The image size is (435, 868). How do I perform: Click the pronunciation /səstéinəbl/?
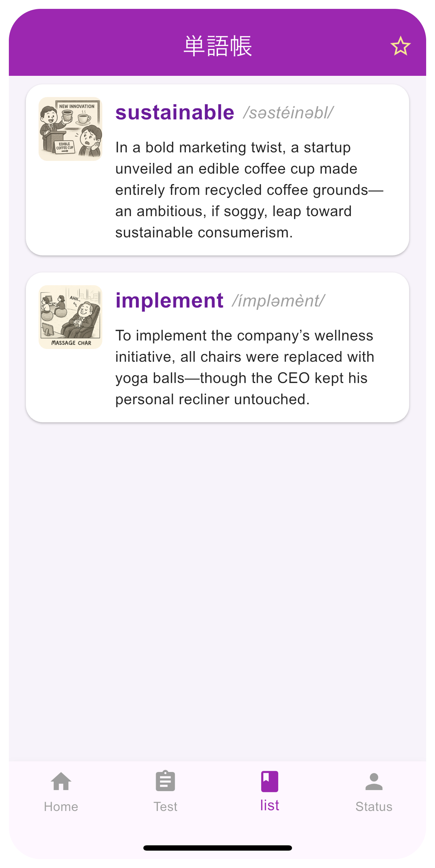288,113
